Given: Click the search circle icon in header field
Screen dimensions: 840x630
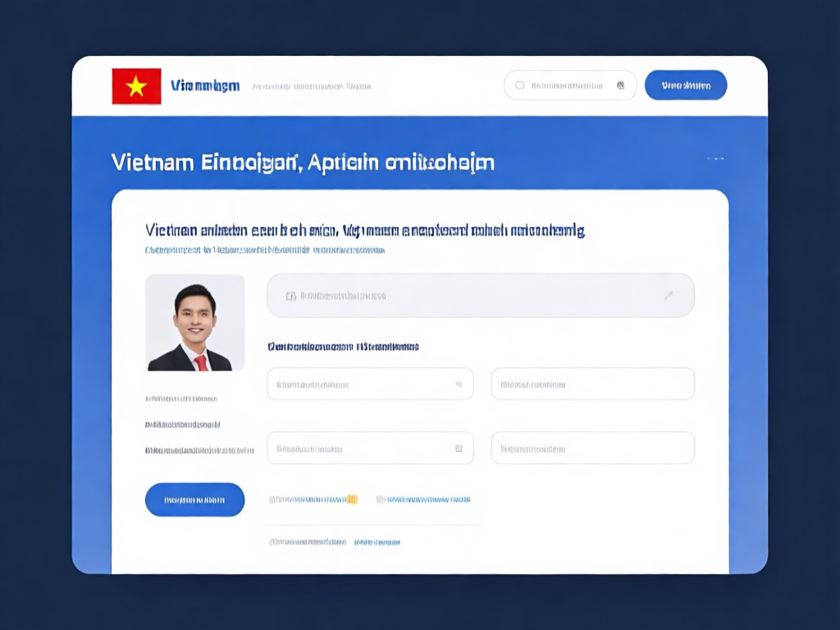Looking at the screenshot, I should pyautogui.click(x=519, y=85).
